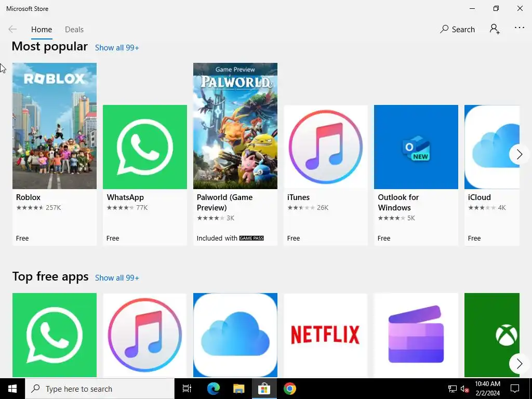Open the taskbar clock 10:40 AM
The image size is (532, 399).
487,389
